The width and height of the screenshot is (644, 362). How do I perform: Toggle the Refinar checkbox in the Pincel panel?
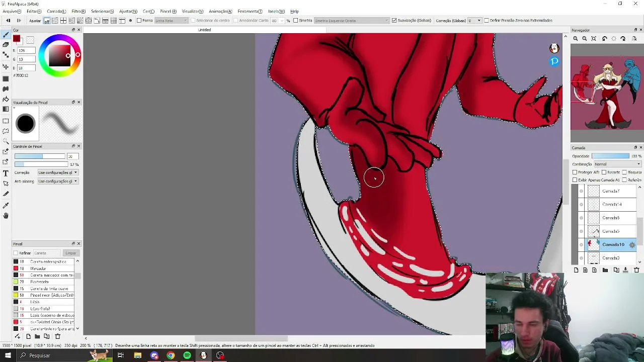tap(16, 253)
